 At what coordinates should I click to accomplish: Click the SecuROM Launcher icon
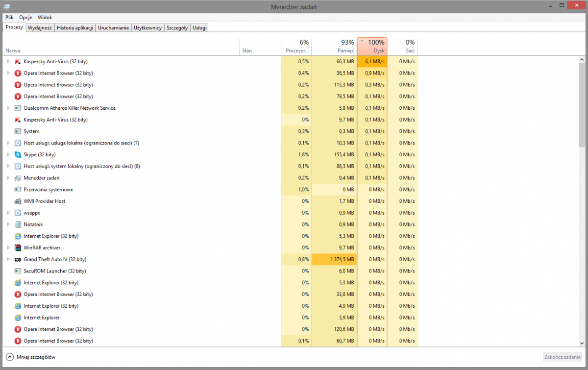coord(18,271)
